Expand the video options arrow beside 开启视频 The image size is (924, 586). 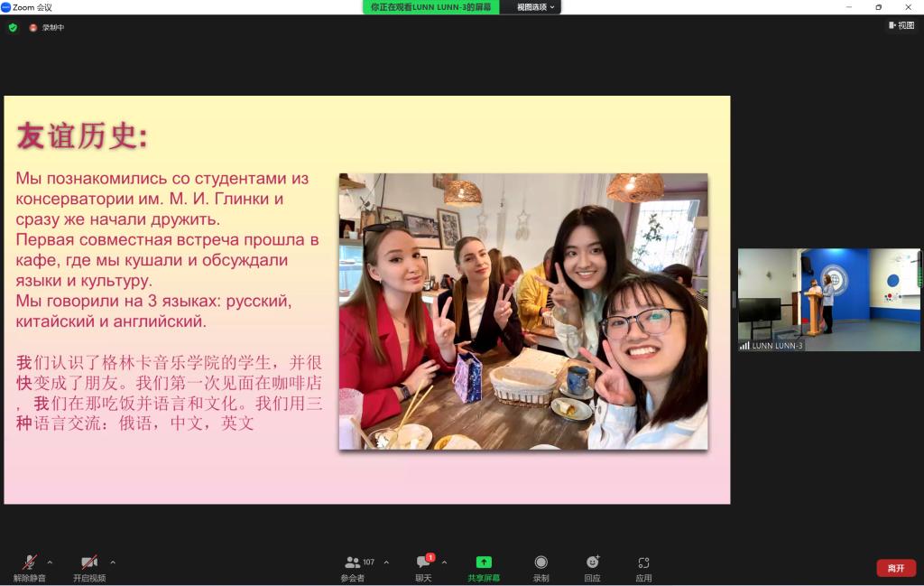tap(112, 562)
